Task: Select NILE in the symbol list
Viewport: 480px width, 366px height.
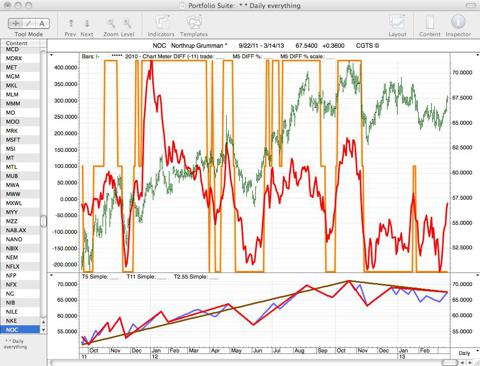Action: [x=20, y=311]
